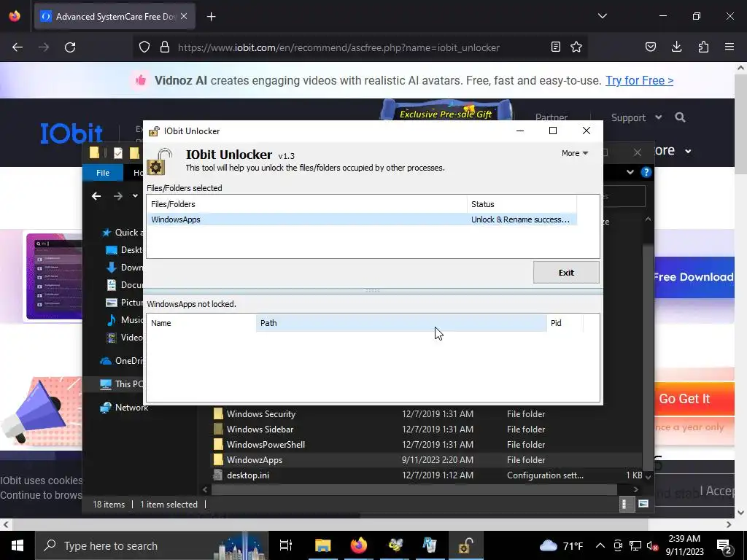Open a new Firefox tab with plus

click(212, 17)
